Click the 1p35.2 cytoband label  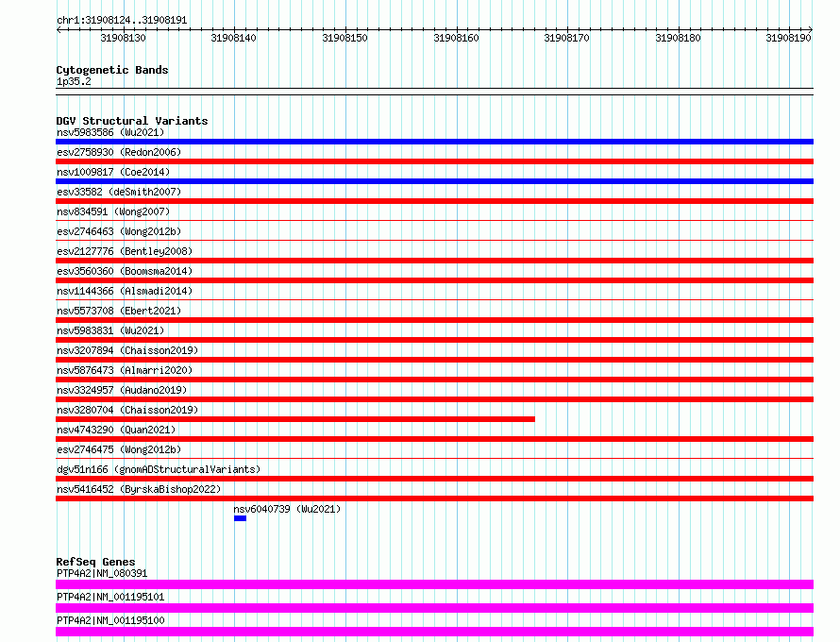coord(74,81)
